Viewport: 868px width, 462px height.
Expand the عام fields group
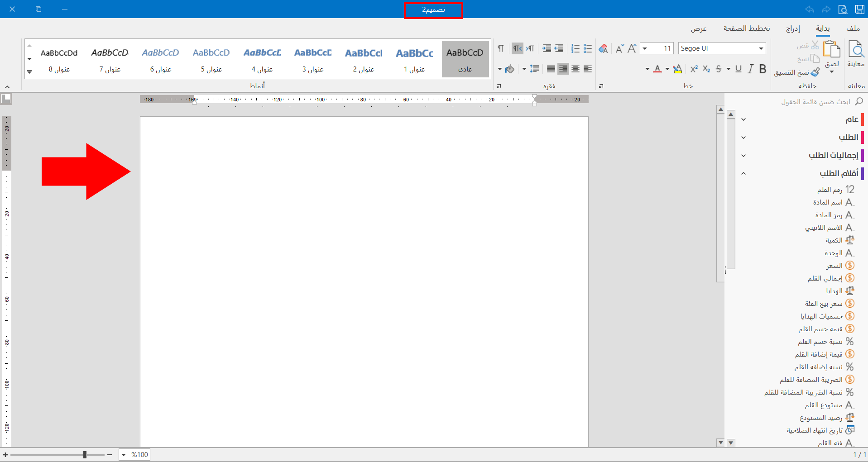[743, 119]
